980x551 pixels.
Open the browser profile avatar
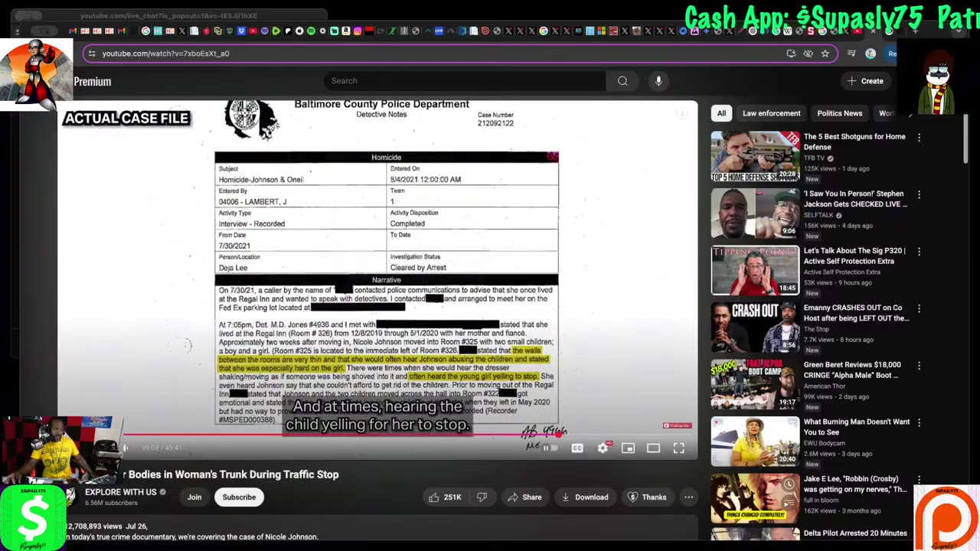871,54
